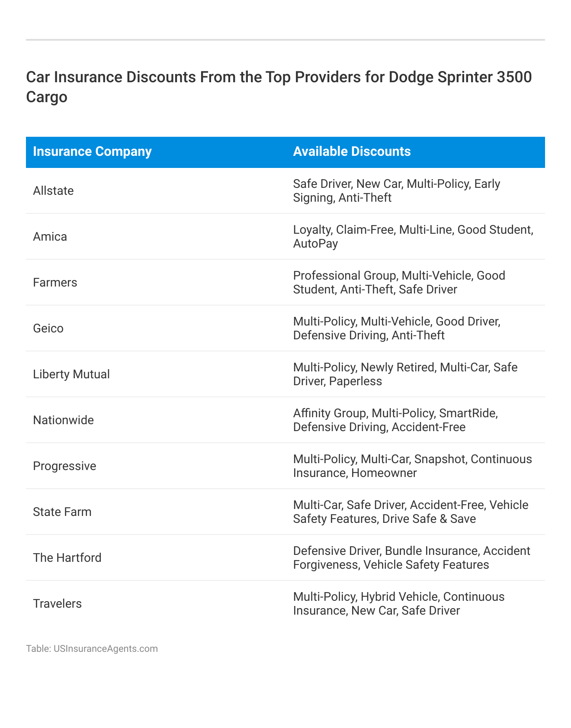
Task: Select the Allstate row name
Action: (x=53, y=191)
